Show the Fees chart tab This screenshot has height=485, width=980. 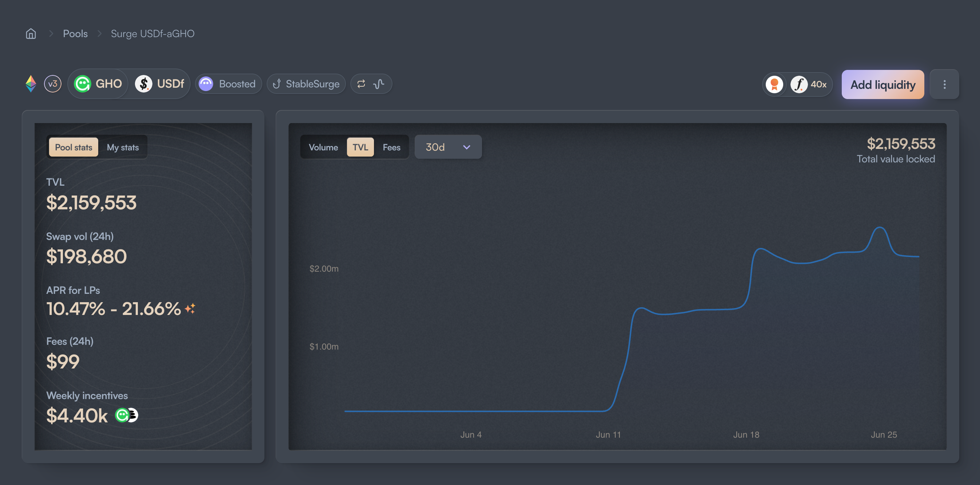coord(391,147)
